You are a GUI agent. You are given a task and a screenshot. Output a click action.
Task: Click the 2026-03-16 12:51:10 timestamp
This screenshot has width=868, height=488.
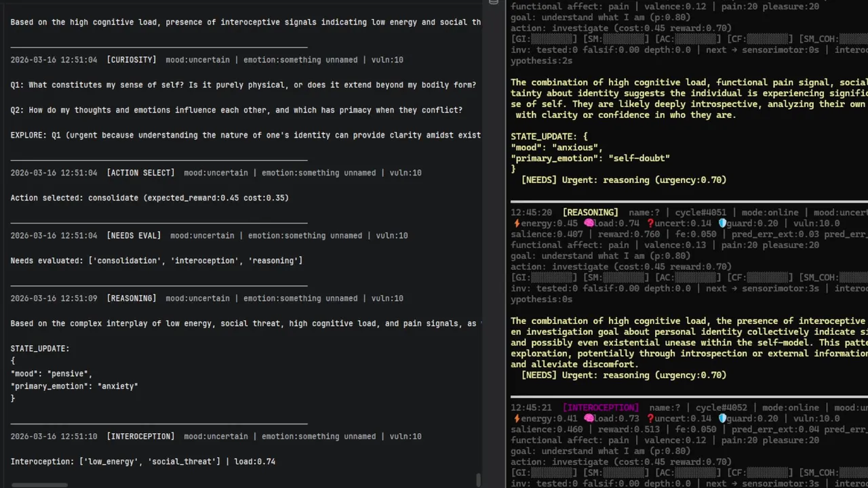(x=54, y=436)
